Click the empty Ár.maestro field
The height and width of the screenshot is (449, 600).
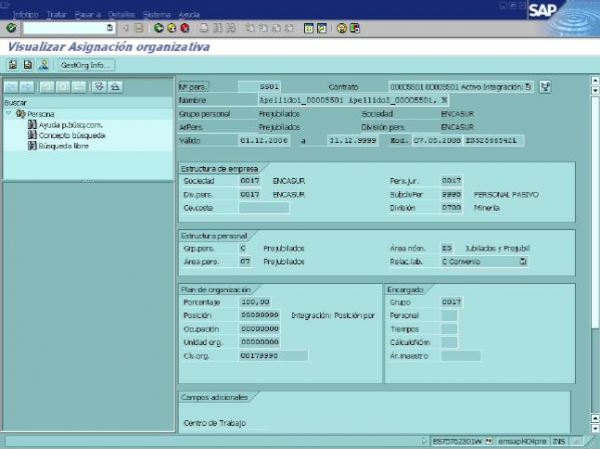coord(461,356)
